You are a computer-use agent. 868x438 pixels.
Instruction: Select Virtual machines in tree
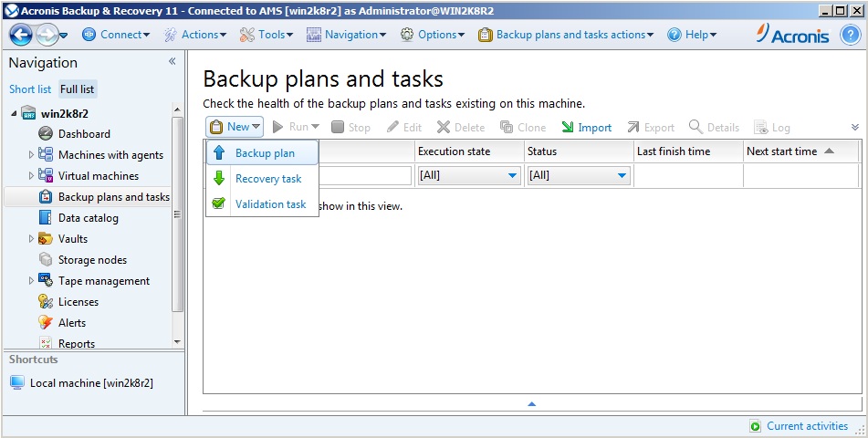coord(99,176)
